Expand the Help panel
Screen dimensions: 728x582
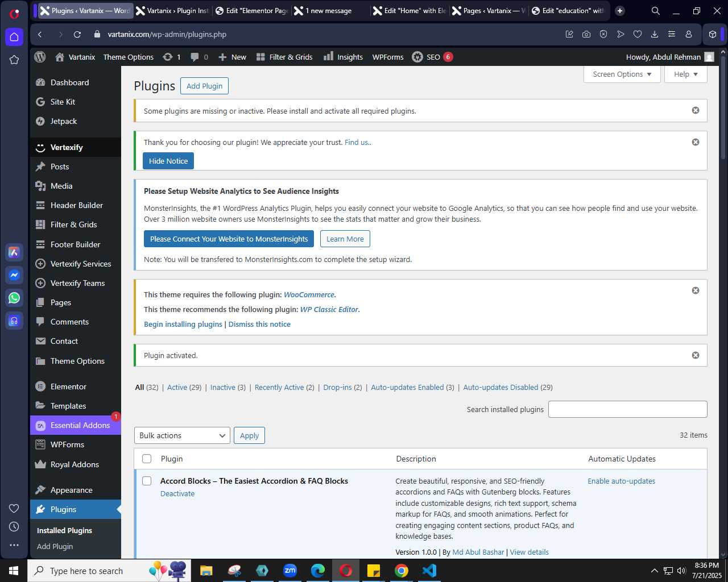coord(686,74)
